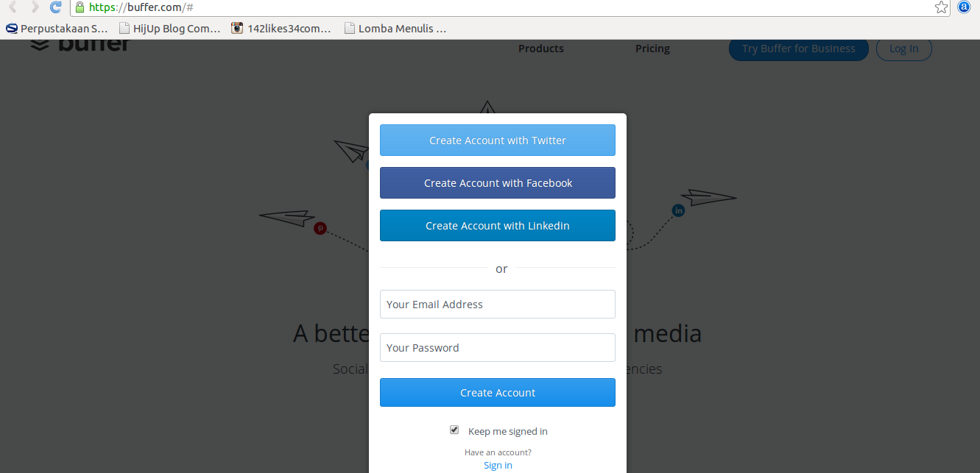
Task: Create Account with Linkedin
Action: click(x=498, y=226)
